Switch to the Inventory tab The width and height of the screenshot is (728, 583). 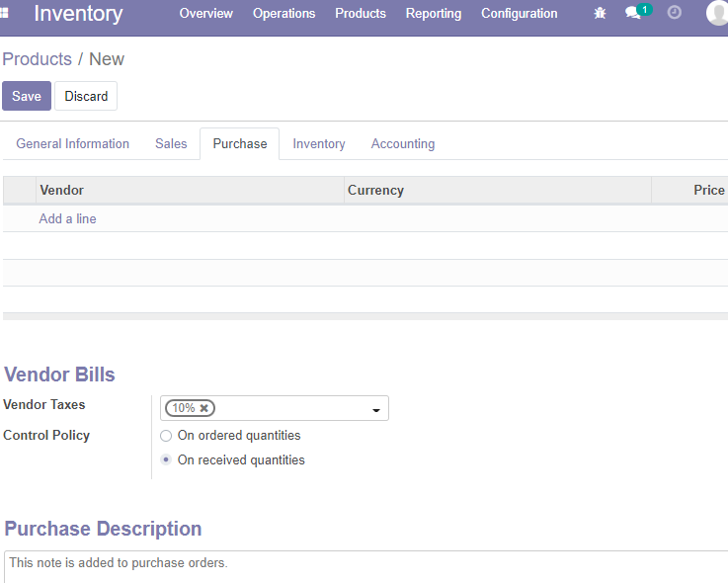tap(318, 144)
